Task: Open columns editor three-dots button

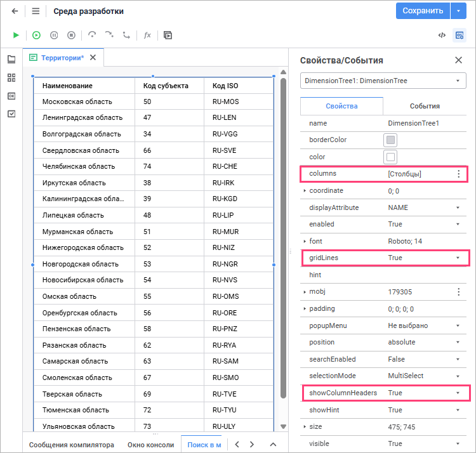Action: (x=458, y=174)
